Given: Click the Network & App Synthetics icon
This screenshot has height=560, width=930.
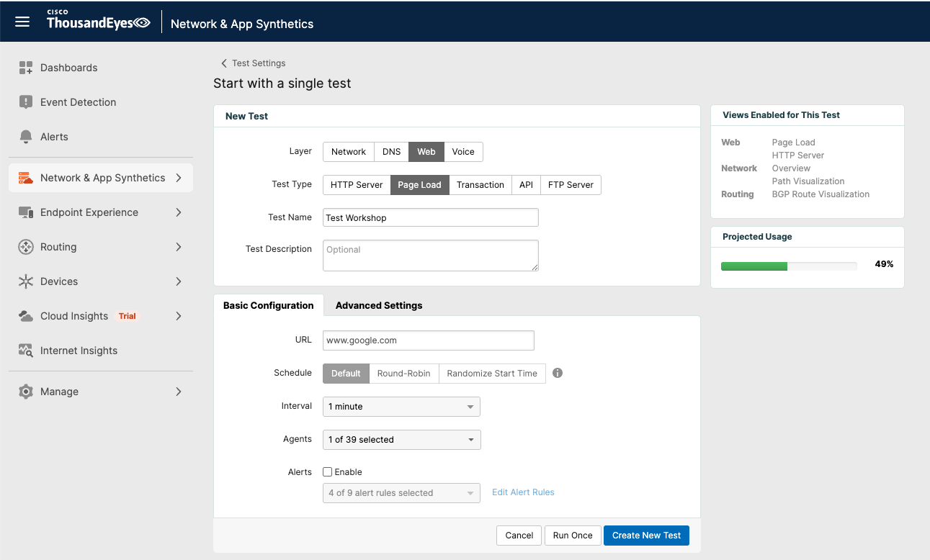Looking at the screenshot, I should (x=26, y=178).
